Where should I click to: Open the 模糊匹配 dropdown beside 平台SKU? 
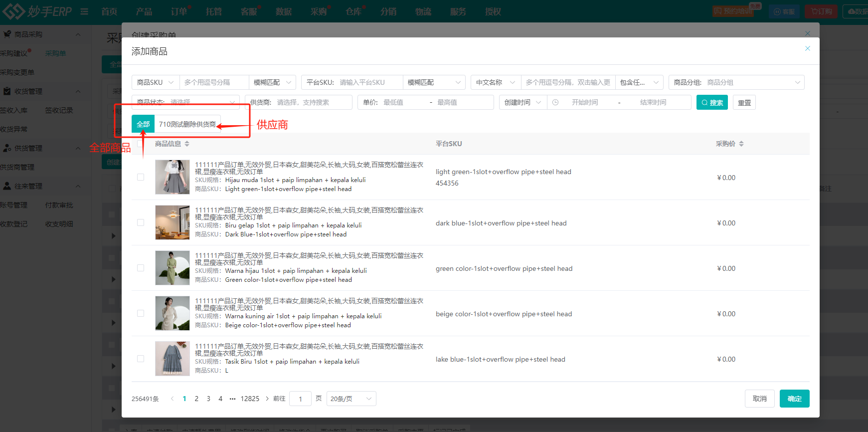point(434,82)
